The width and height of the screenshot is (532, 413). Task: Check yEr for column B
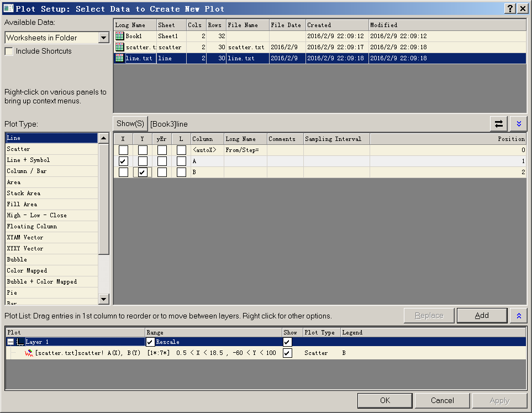(162, 172)
